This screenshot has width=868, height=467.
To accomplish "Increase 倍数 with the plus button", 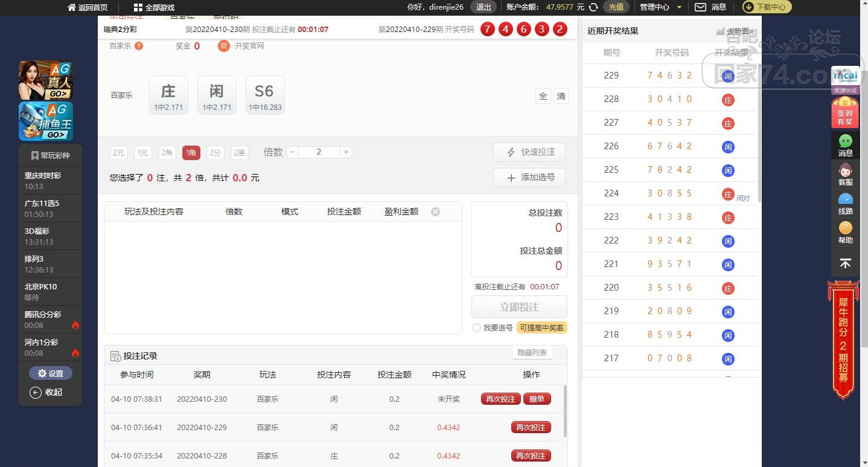I will click(346, 152).
